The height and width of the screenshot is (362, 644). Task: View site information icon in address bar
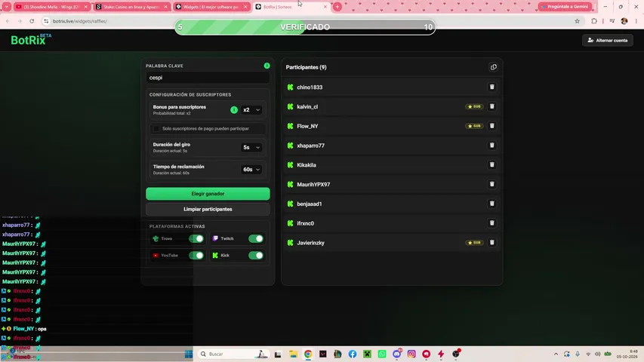click(x=46, y=21)
